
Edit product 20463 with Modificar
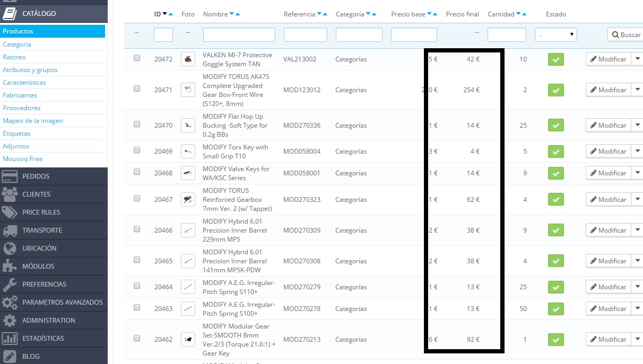pyautogui.click(x=609, y=309)
